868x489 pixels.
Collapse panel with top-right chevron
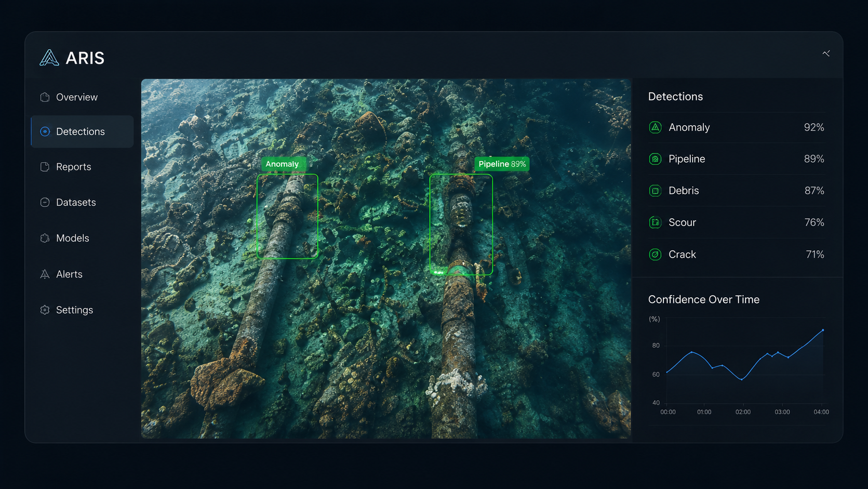(x=826, y=53)
